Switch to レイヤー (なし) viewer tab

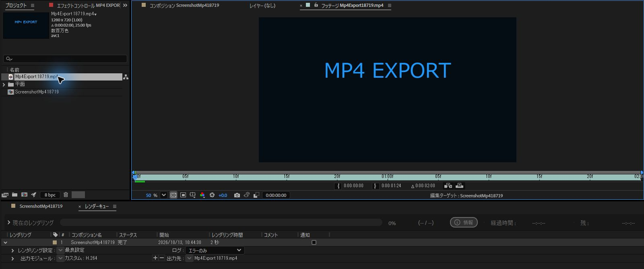(x=262, y=6)
